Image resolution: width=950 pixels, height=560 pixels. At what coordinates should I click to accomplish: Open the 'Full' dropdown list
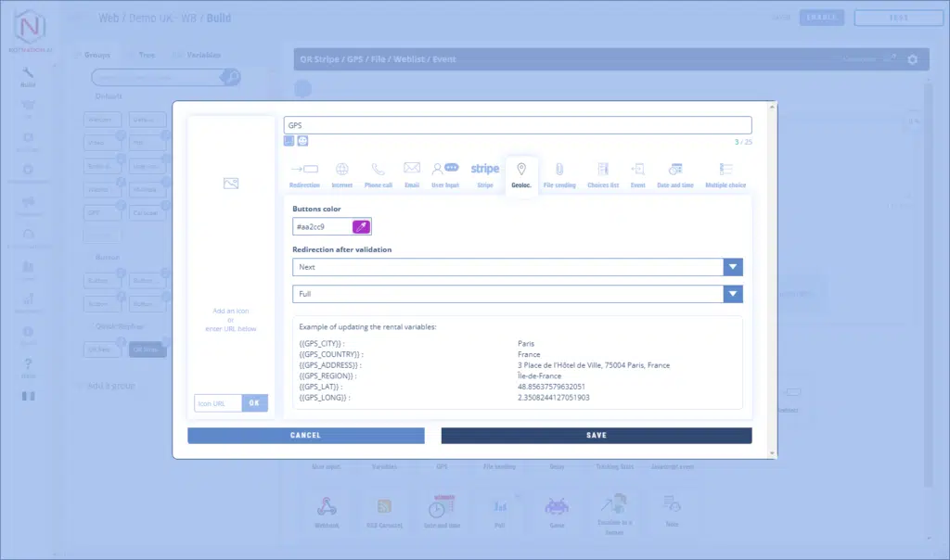tap(733, 294)
